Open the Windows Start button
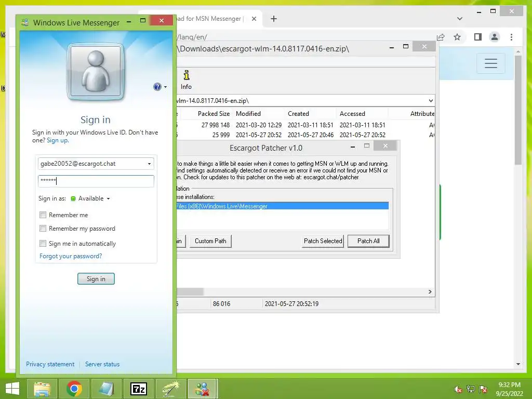The height and width of the screenshot is (399, 532). coord(12,389)
